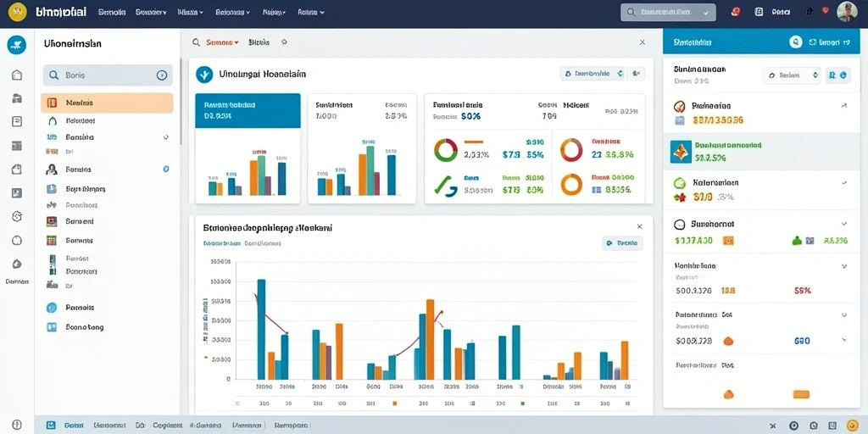The width and height of the screenshot is (868, 434).
Task: Click the blue down-arrow circle icon in card header
Action: 204,75
